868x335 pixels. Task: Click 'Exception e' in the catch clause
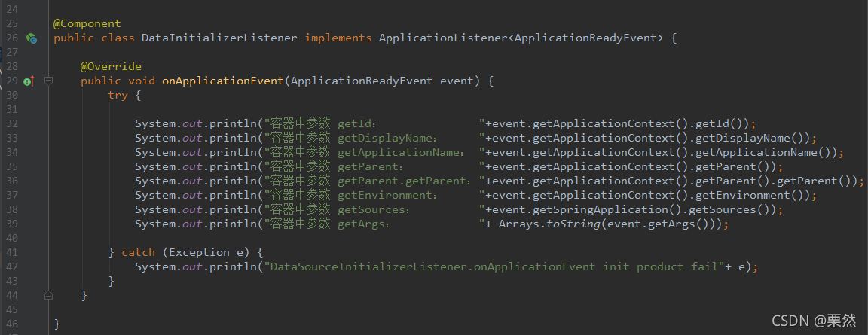click(206, 253)
